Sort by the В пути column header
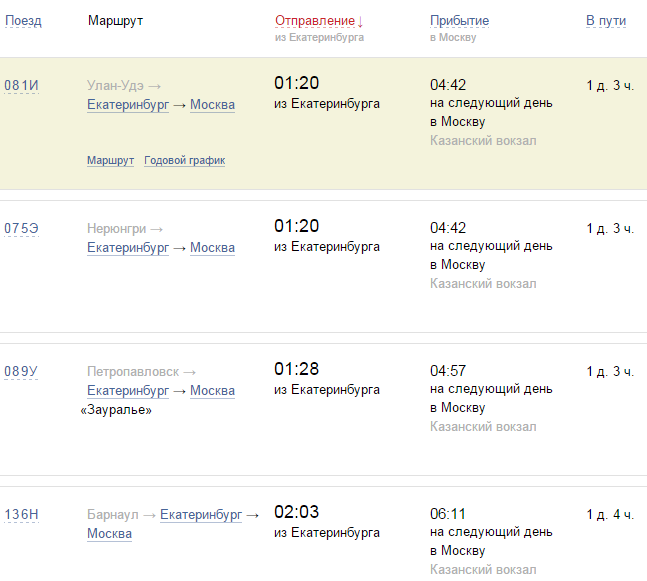The height and width of the screenshot is (581, 647). pyautogui.click(x=606, y=21)
